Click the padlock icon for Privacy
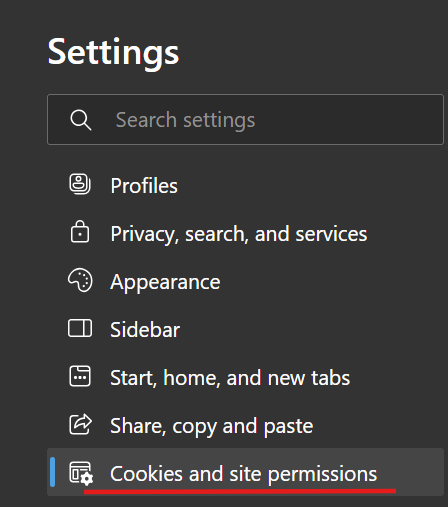This screenshot has width=448, height=507. tap(80, 231)
